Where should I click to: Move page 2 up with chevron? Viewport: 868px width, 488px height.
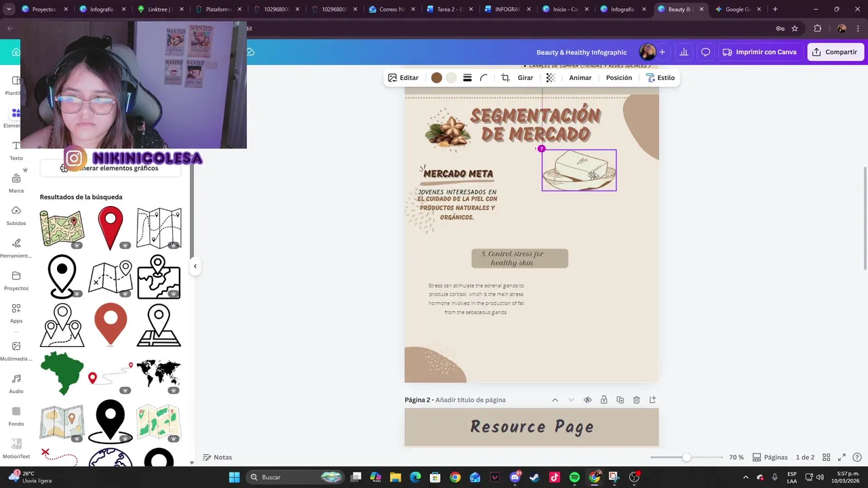555,400
